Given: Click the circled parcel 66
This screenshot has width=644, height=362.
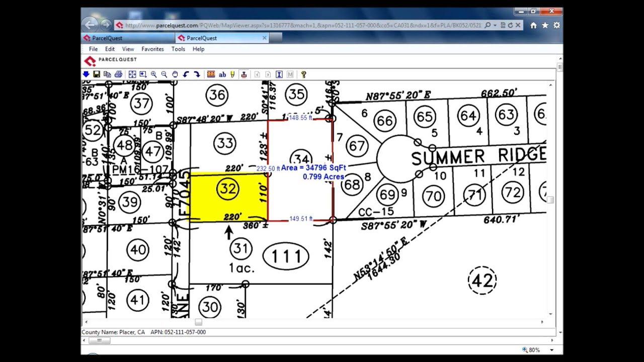Looking at the screenshot, I should [385, 121].
